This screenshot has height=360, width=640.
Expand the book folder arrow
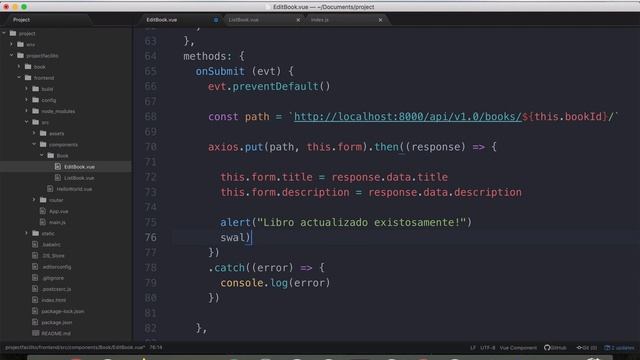point(19,66)
